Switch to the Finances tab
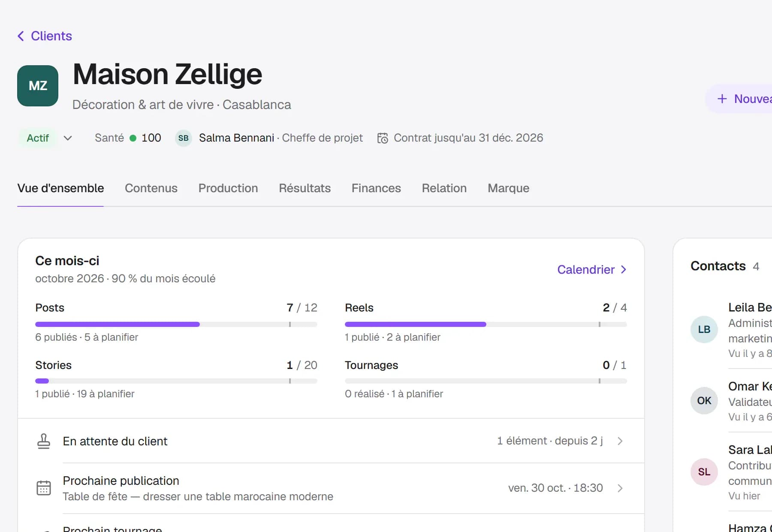772x532 pixels. [376, 188]
